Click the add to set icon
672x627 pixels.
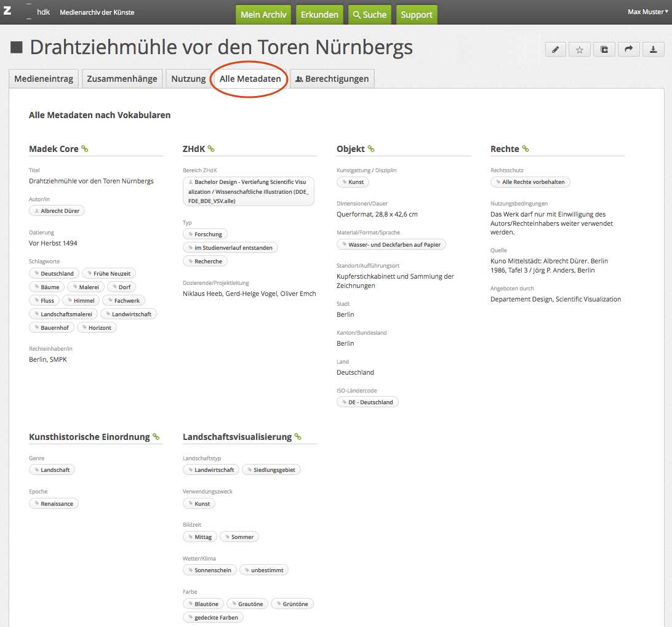point(604,50)
